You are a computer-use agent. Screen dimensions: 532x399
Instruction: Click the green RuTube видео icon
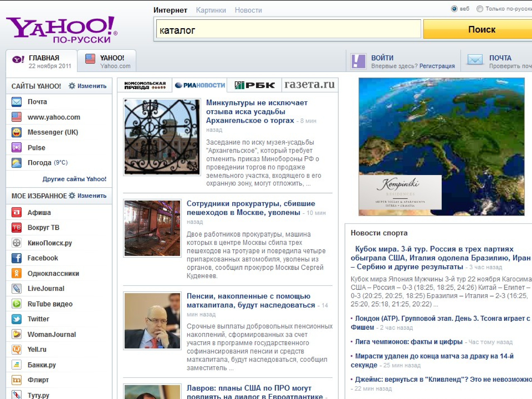(x=16, y=304)
